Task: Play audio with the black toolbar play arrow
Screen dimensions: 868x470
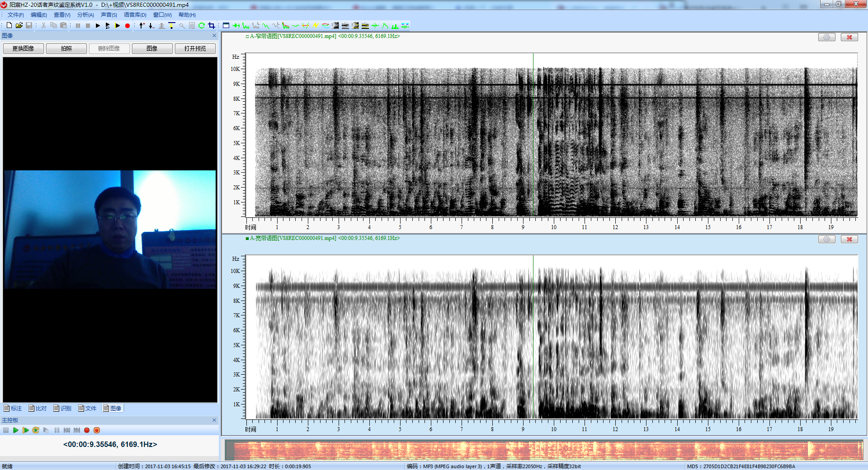Action: coord(98,26)
